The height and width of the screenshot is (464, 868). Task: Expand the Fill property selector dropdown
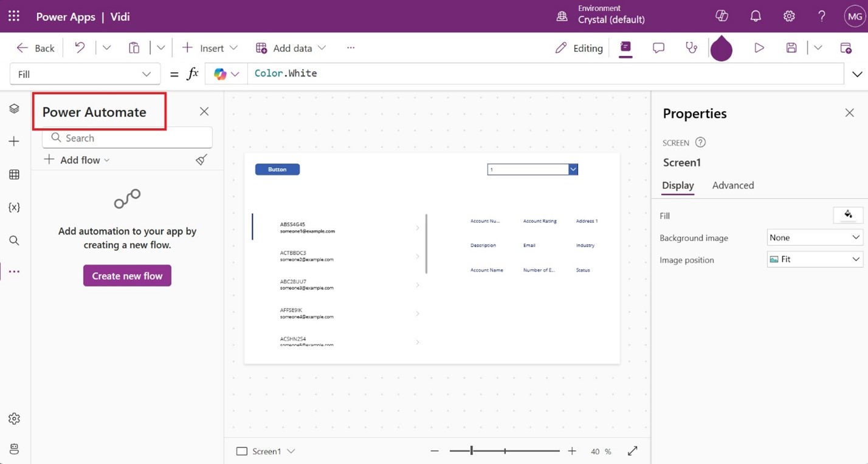point(85,74)
